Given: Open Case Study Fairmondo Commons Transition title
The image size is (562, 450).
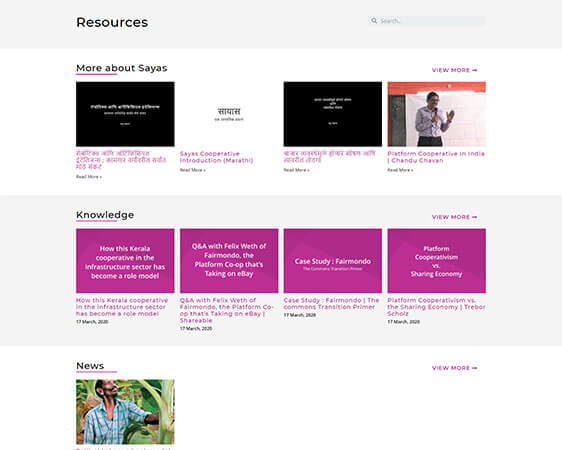Looking at the screenshot, I should pos(331,303).
